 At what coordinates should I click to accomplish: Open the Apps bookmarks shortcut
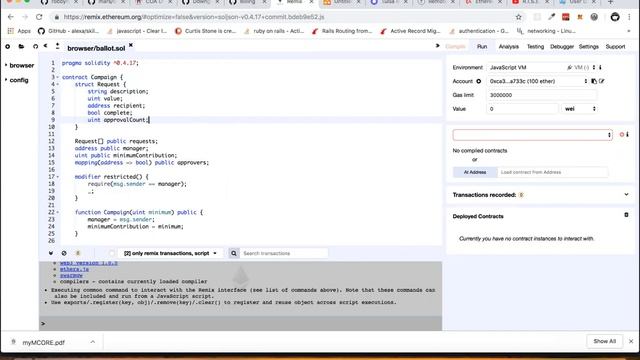(x=19, y=31)
